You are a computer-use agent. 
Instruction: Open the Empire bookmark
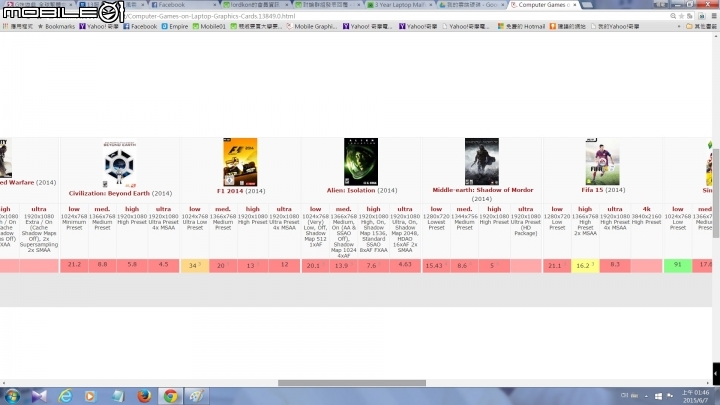(174, 27)
